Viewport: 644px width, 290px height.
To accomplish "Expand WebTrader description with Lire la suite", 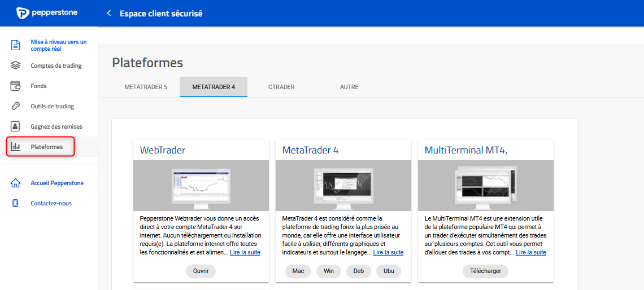I will [245, 252].
